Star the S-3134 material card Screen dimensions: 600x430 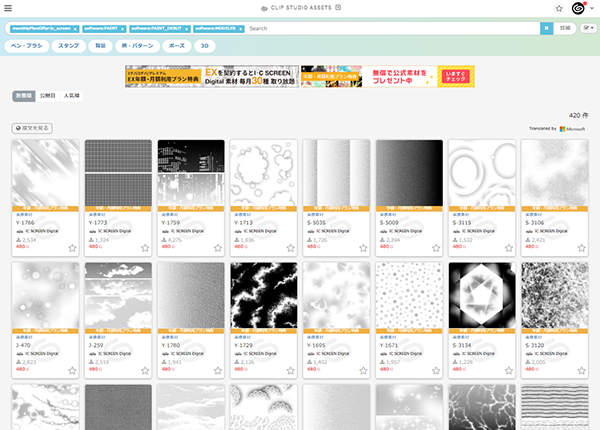[x=509, y=370]
